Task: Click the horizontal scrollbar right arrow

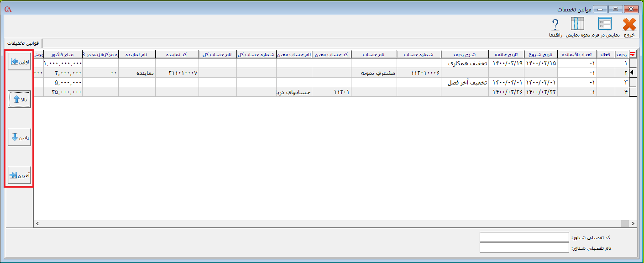Action: click(633, 223)
